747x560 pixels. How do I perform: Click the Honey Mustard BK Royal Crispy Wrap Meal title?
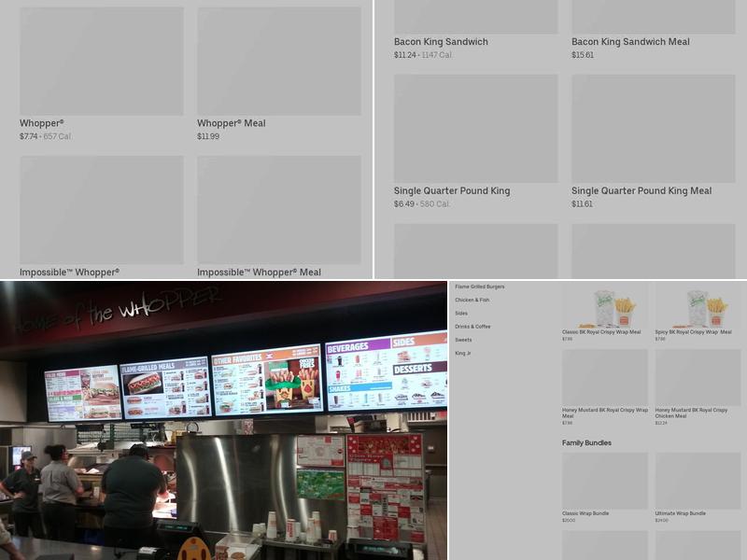(x=605, y=413)
